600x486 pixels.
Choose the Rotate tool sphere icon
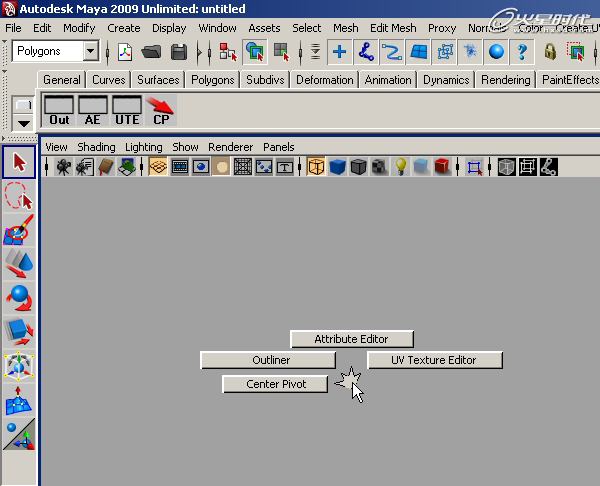point(19,298)
